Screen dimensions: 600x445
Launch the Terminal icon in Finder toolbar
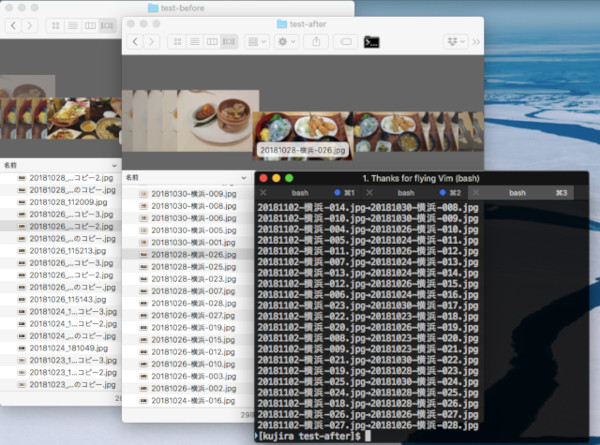(372, 42)
